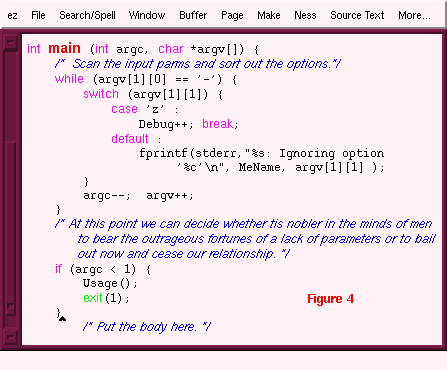Click the 'fprintf' call
The width and height of the screenshot is (447, 370).
pos(163,153)
